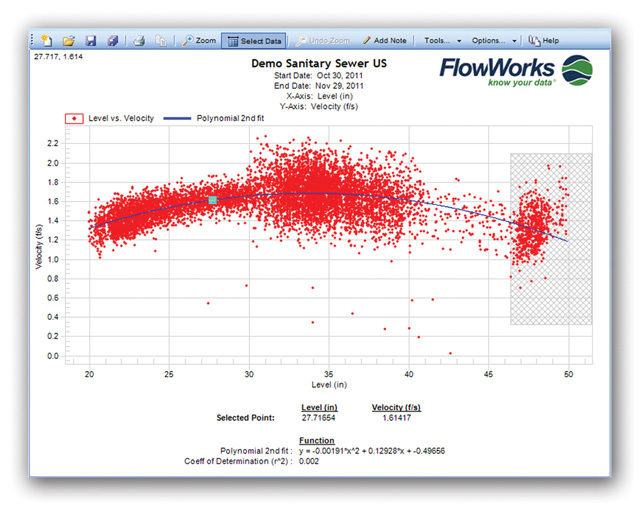640x514 pixels.
Task: Click the Save disk icon
Action: (x=91, y=40)
